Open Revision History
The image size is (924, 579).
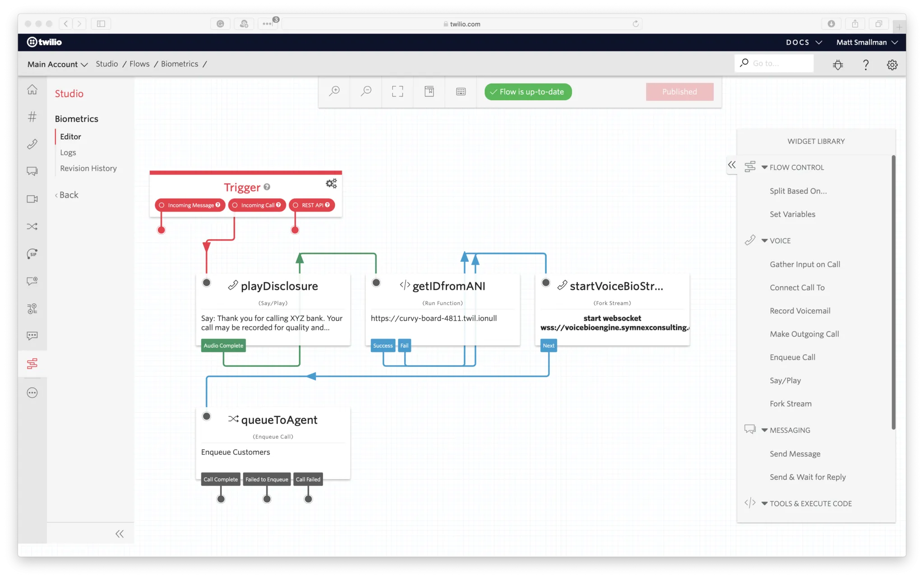(88, 168)
